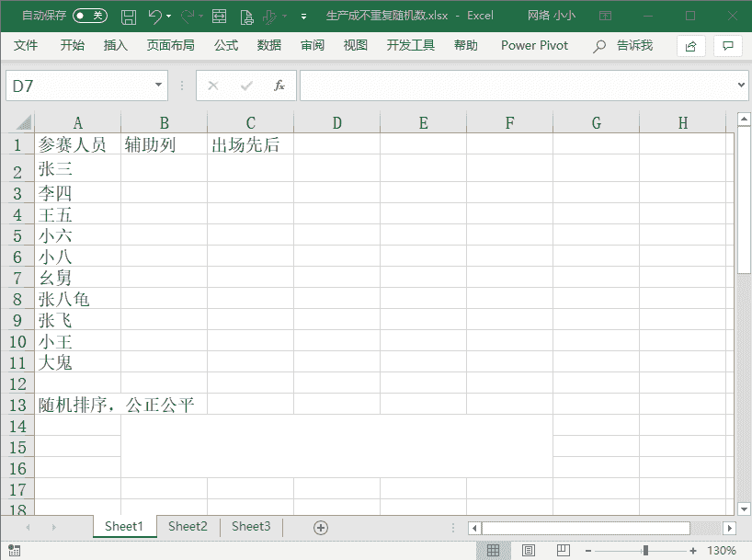The image size is (752, 560).
Task: Switch to Sheet2 tab
Action: coord(188,526)
